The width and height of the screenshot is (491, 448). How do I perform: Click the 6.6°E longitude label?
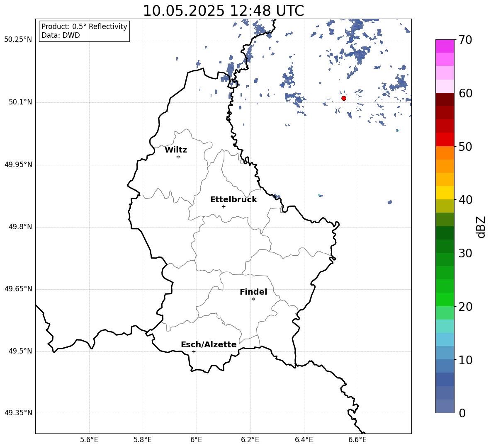(x=357, y=440)
